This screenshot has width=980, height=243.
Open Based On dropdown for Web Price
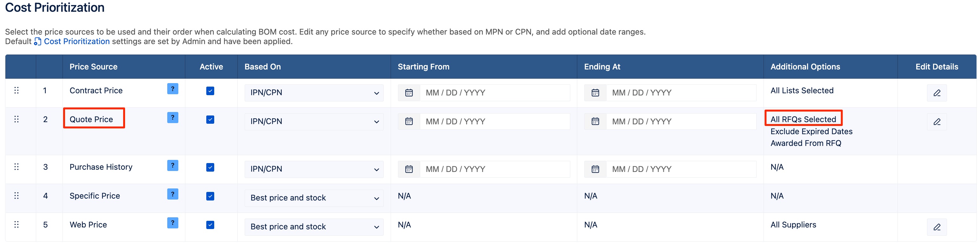point(314,227)
